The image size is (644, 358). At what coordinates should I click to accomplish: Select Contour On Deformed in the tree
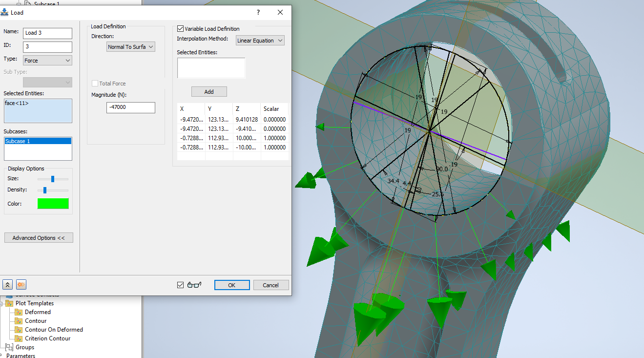click(54, 329)
